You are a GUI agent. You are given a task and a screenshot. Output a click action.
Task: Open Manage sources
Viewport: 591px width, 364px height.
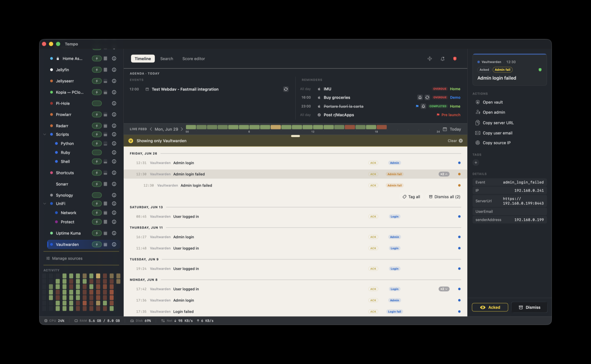(x=64, y=258)
